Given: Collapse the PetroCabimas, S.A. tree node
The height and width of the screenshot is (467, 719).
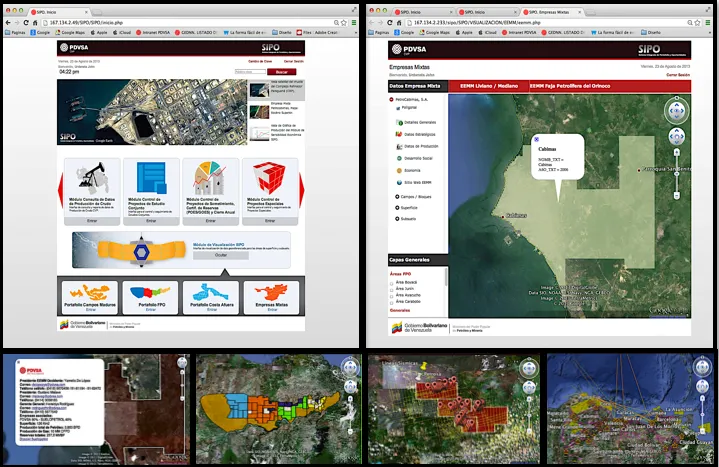Looking at the screenshot, I should (x=391, y=100).
